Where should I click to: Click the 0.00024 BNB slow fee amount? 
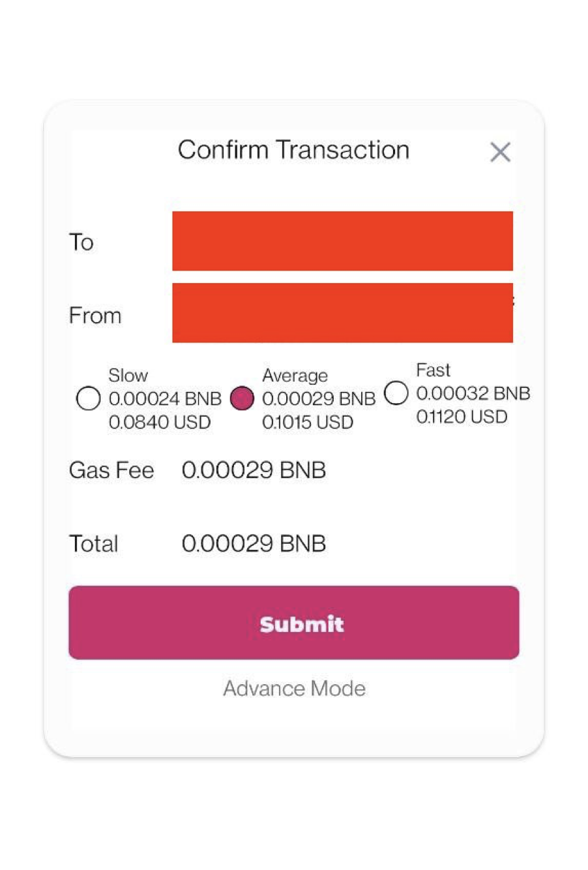pos(165,398)
